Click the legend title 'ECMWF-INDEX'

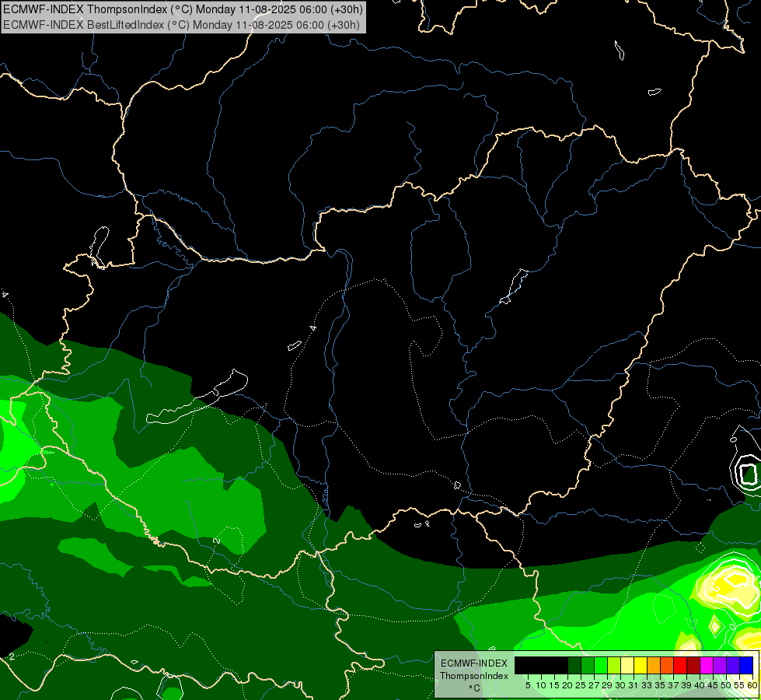click(474, 663)
